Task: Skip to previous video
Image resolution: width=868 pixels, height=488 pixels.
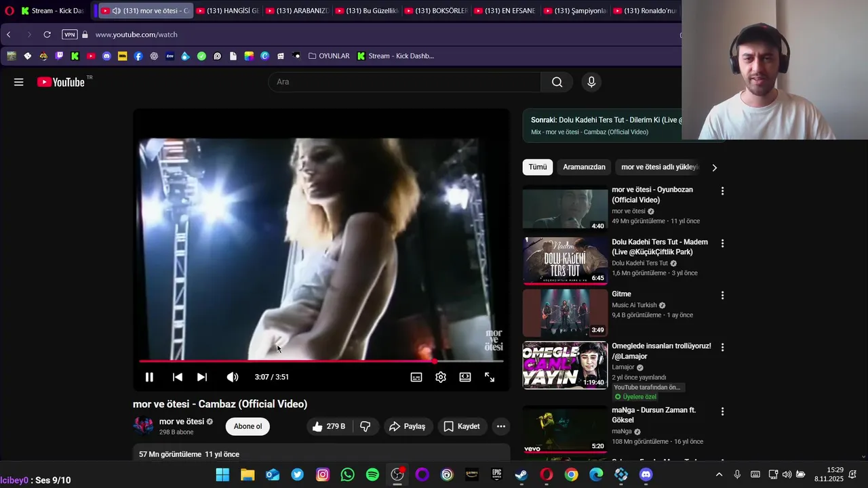Action: [x=177, y=378]
